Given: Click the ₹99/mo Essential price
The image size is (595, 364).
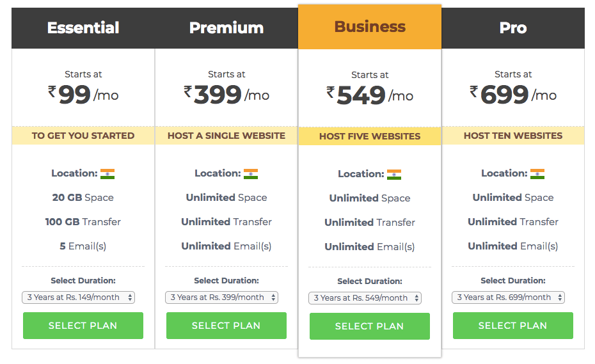Looking at the screenshot, I should [x=83, y=95].
